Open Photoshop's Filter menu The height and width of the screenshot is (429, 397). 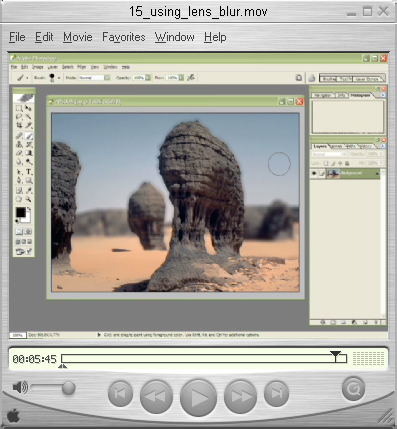pos(82,67)
